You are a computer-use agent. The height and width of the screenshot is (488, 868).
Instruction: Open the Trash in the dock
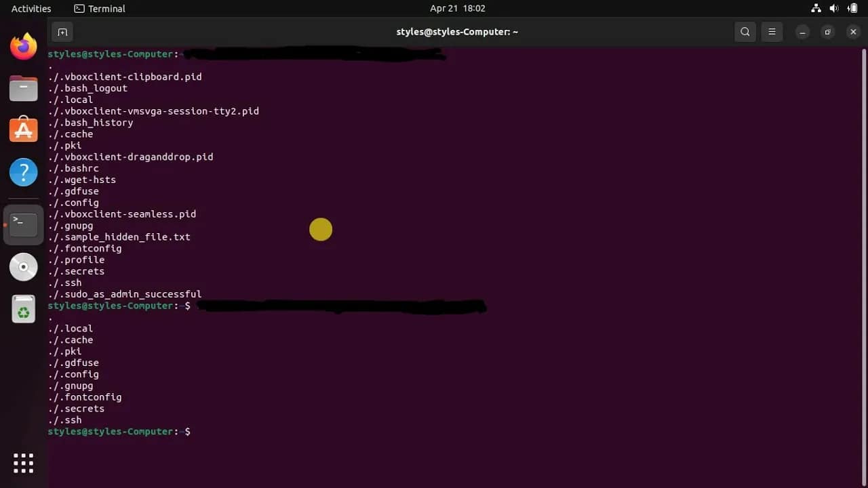pyautogui.click(x=23, y=310)
